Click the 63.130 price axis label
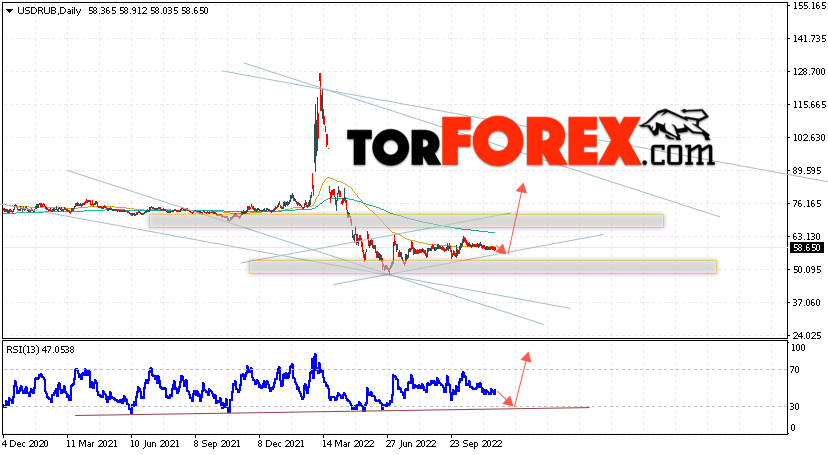 click(807, 236)
